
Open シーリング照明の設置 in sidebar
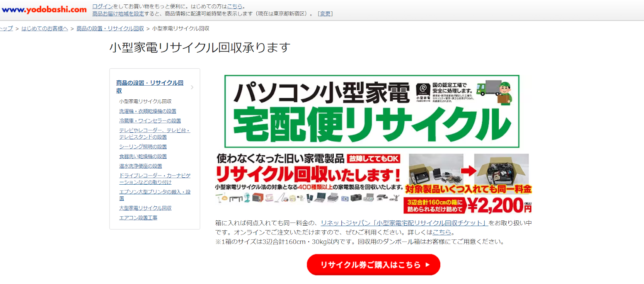[143, 147]
